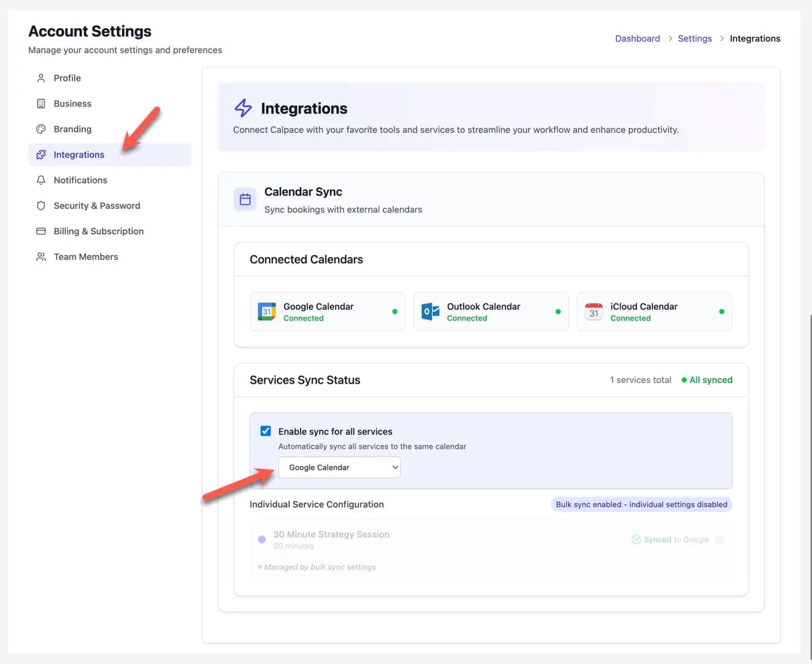The image size is (812, 664).
Task: Click the green status dot on Outlook Calendar
Action: coord(558,312)
